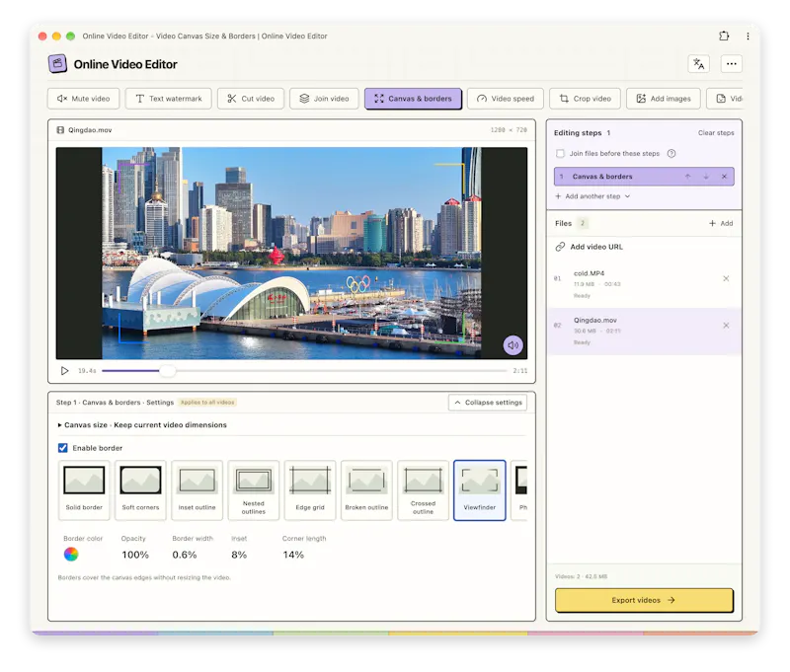Open the Add images tool
This screenshot has width=790, height=672.
[664, 99]
